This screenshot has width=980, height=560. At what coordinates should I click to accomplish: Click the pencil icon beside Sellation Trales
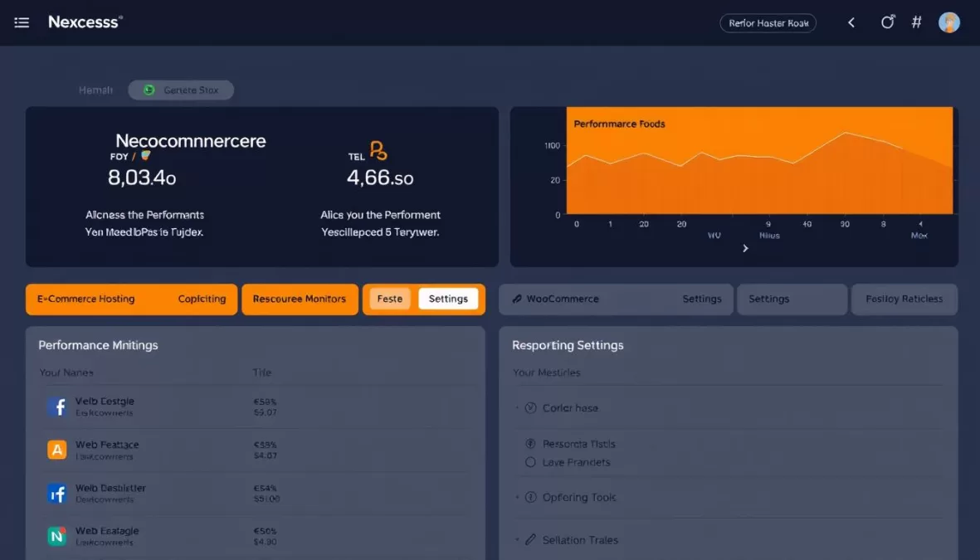pos(531,539)
